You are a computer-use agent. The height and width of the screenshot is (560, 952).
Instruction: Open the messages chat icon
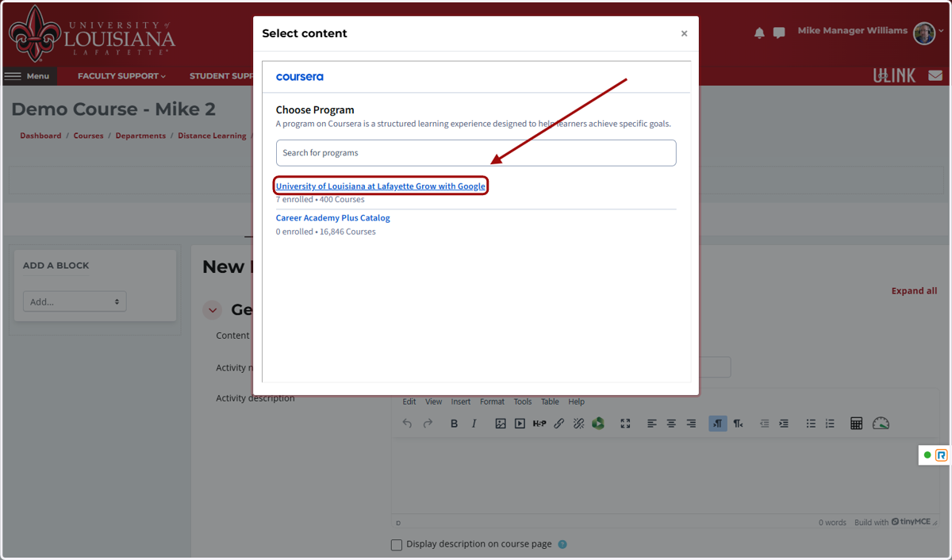click(779, 33)
